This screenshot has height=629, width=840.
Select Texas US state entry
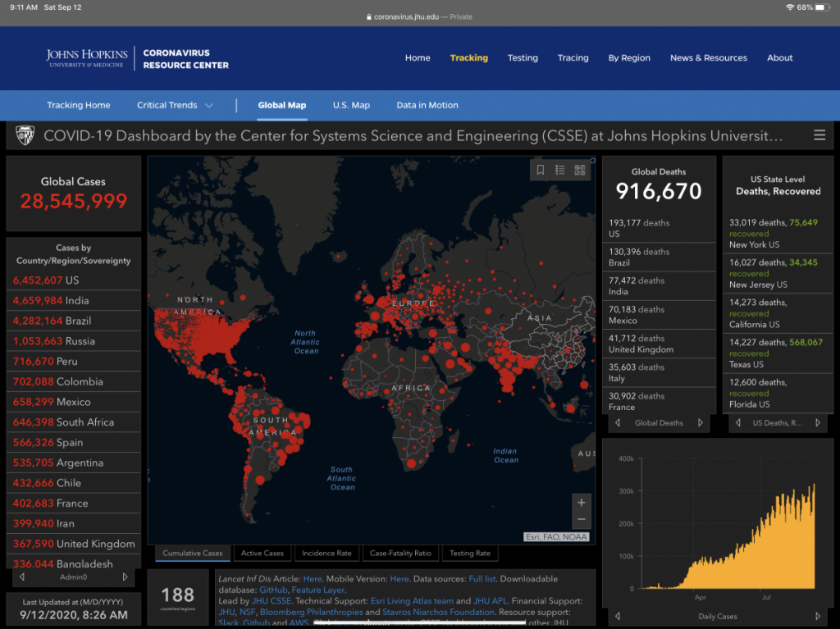(x=778, y=353)
